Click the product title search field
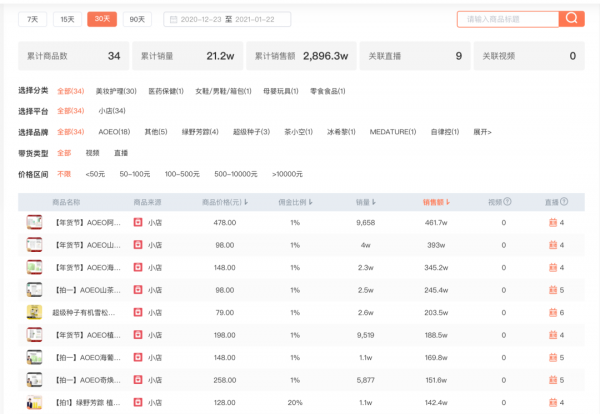The width and height of the screenshot is (600, 414). click(x=508, y=19)
